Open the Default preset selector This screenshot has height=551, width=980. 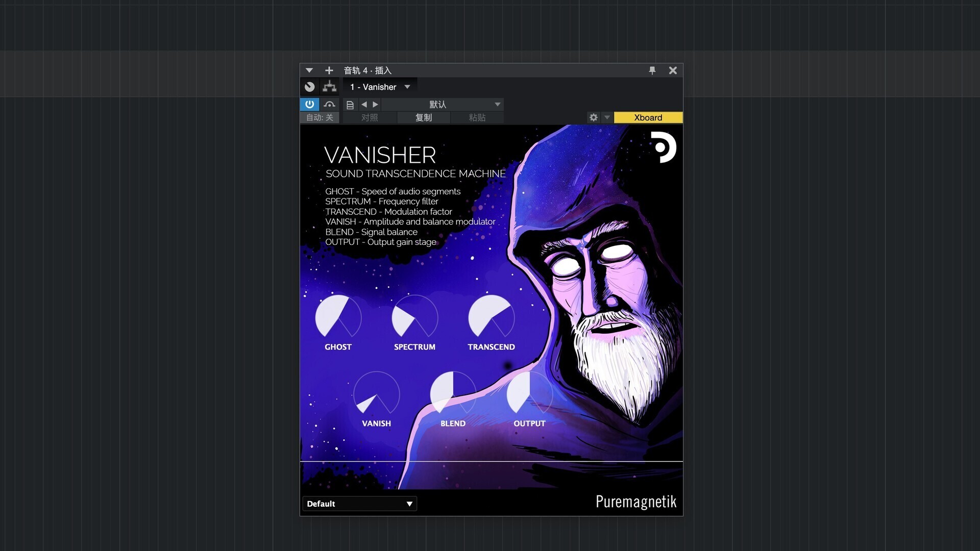point(360,504)
